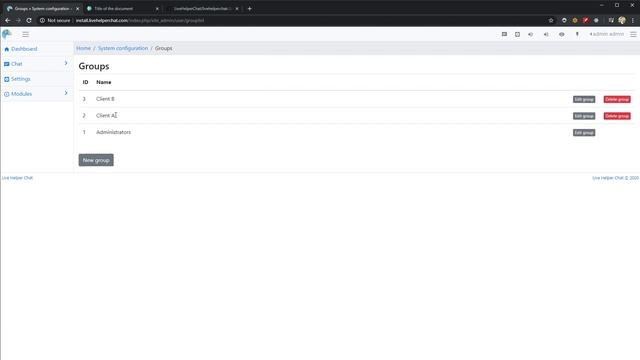Select the Client B group name
Screen dimensions: 640x360
[105, 99]
